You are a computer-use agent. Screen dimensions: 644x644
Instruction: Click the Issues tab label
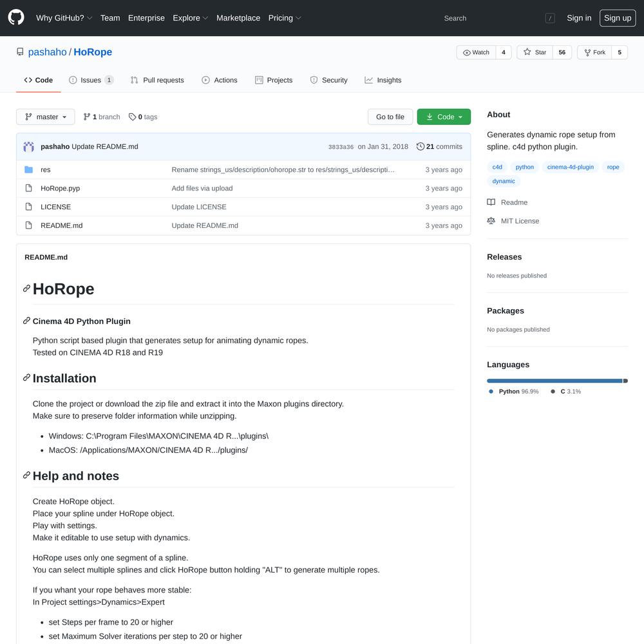(x=91, y=80)
